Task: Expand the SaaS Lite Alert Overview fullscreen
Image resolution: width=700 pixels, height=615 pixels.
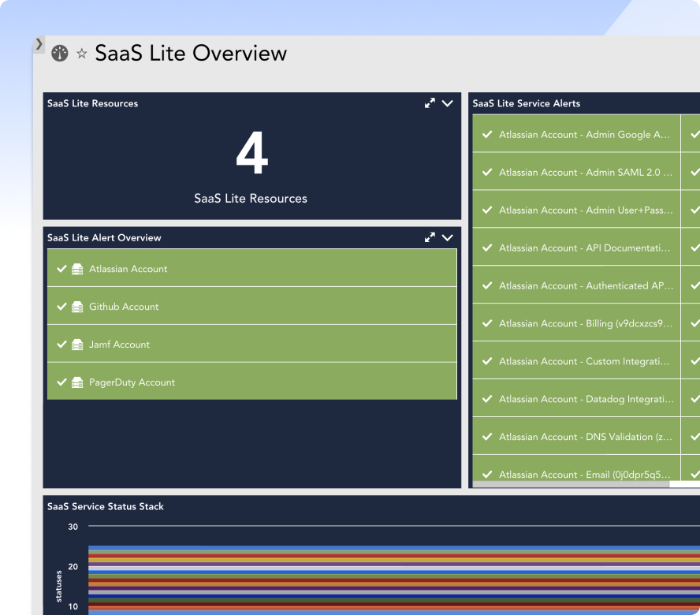Action: click(430, 237)
